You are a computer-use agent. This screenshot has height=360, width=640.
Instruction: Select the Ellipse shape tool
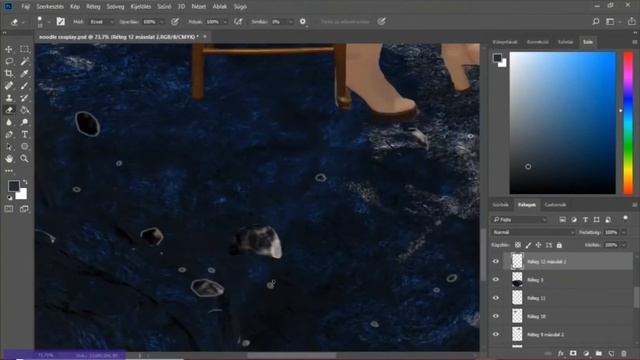pos(24,147)
